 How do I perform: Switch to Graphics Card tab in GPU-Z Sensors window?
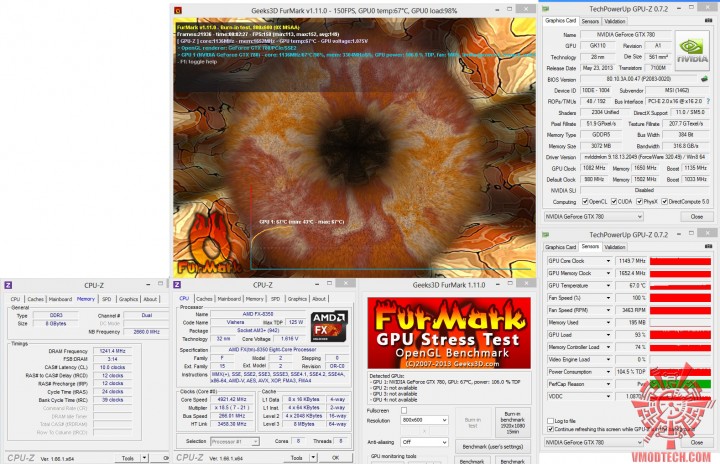(x=560, y=247)
